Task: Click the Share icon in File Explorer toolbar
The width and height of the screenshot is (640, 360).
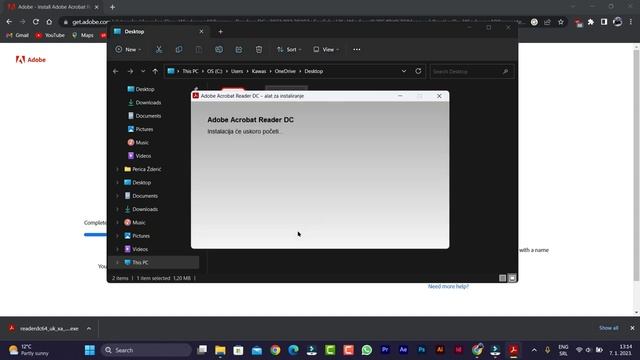Action: 239,49
